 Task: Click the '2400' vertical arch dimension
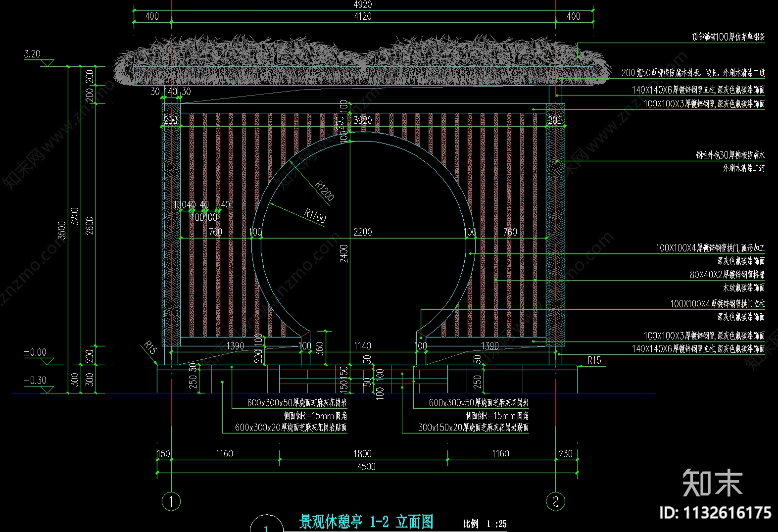click(x=344, y=253)
